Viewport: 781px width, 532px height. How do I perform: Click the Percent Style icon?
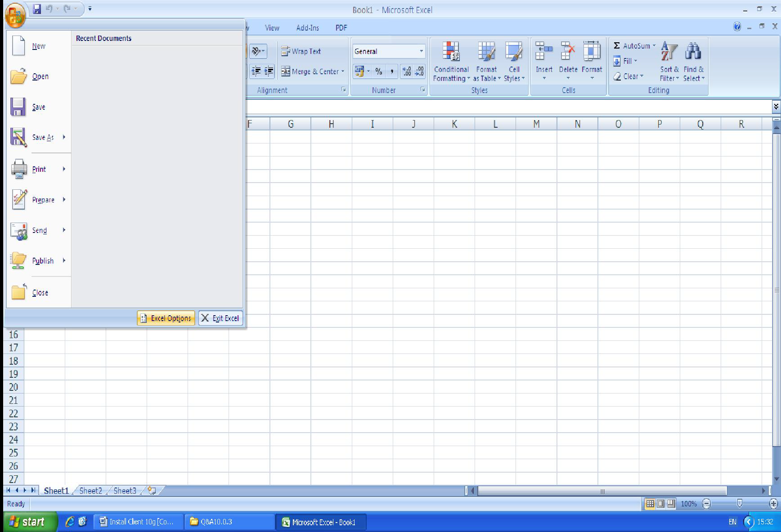[x=379, y=71]
